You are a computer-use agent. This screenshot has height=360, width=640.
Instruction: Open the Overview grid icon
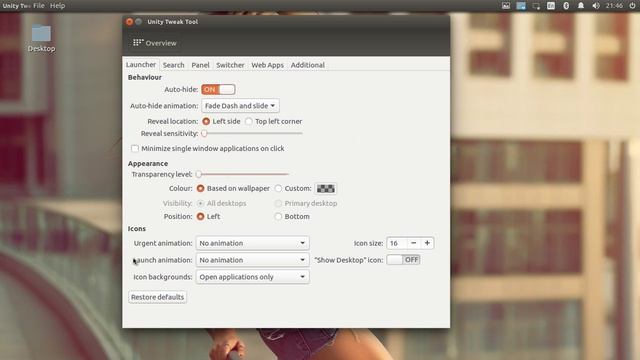(x=138, y=42)
